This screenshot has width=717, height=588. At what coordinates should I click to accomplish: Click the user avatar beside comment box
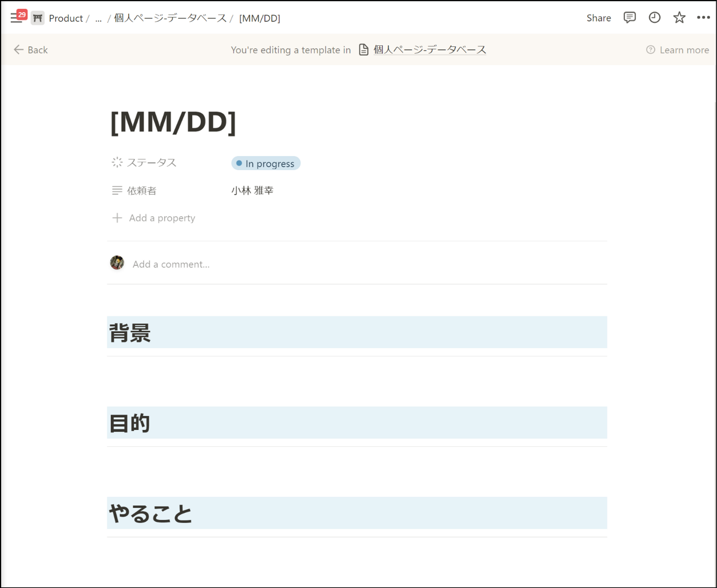click(117, 263)
